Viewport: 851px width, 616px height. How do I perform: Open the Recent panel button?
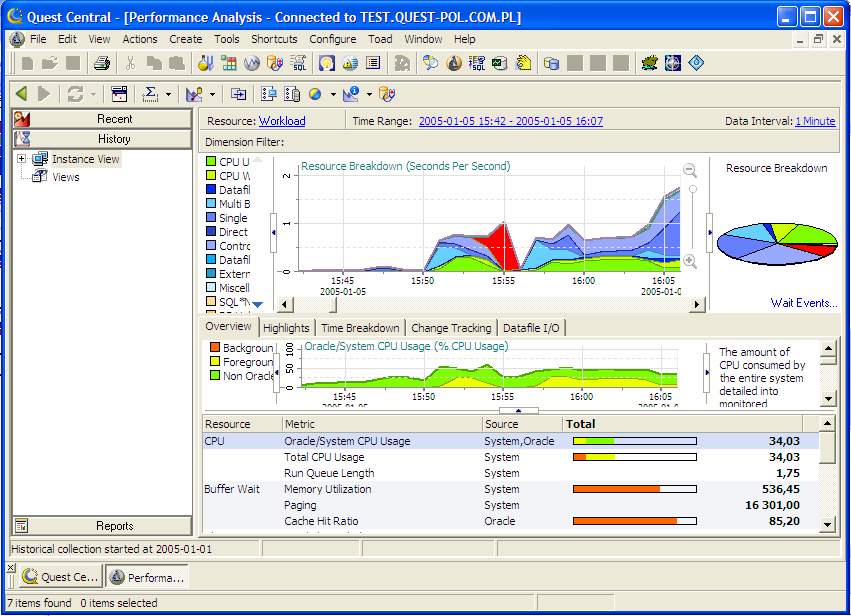coord(103,119)
